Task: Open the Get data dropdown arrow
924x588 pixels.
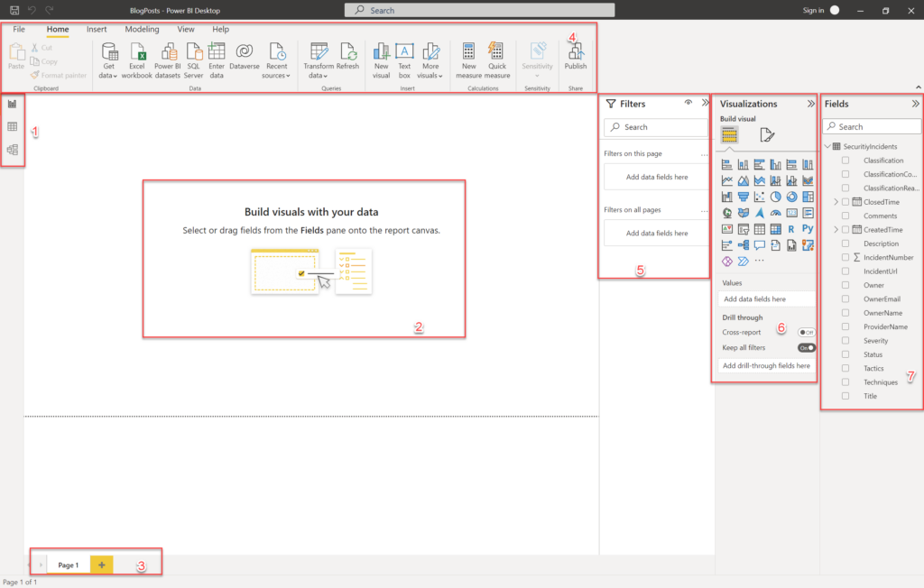Action: [115, 76]
